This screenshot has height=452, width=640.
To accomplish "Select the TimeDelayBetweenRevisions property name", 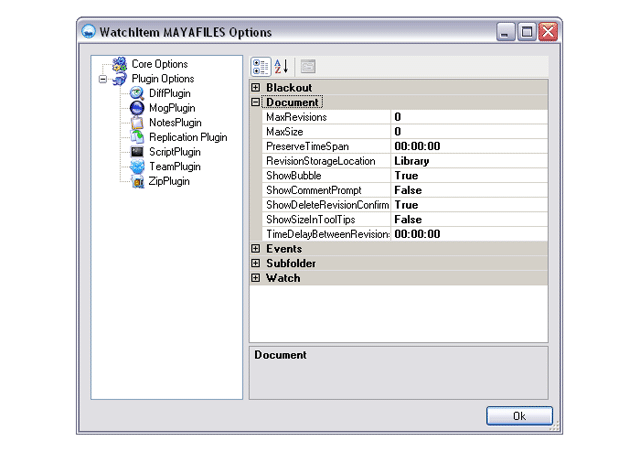I will click(x=328, y=234).
